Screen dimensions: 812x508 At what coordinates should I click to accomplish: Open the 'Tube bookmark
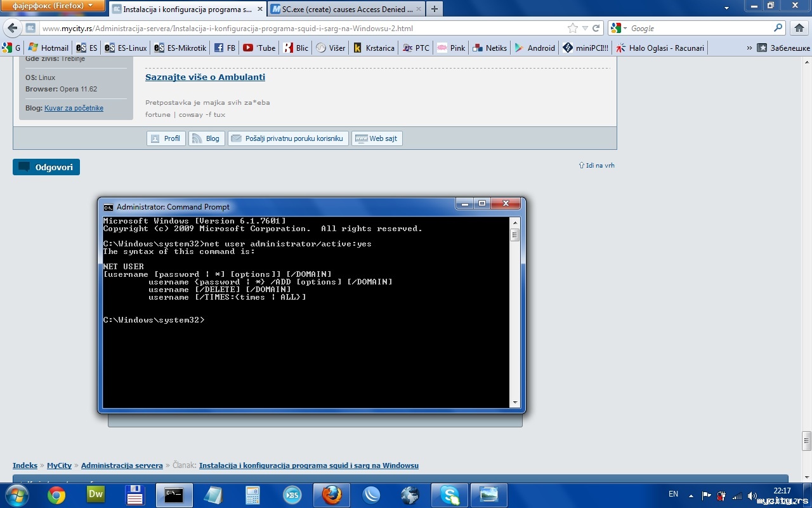click(259, 48)
